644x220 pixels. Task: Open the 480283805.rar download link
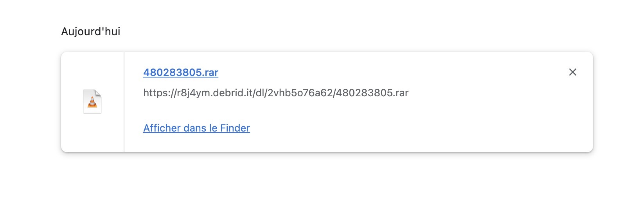point(181,72)
